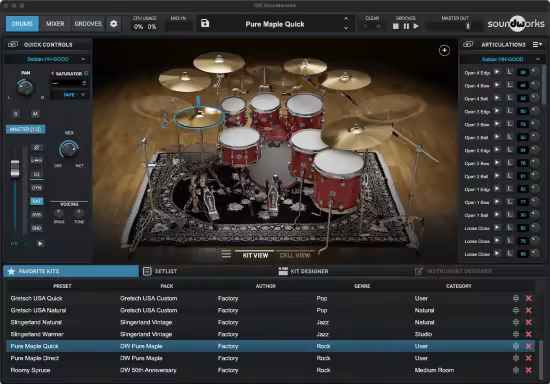This screenshot has width=550, height=384.
Task: Stop groove playback
Action: [396, 26]
